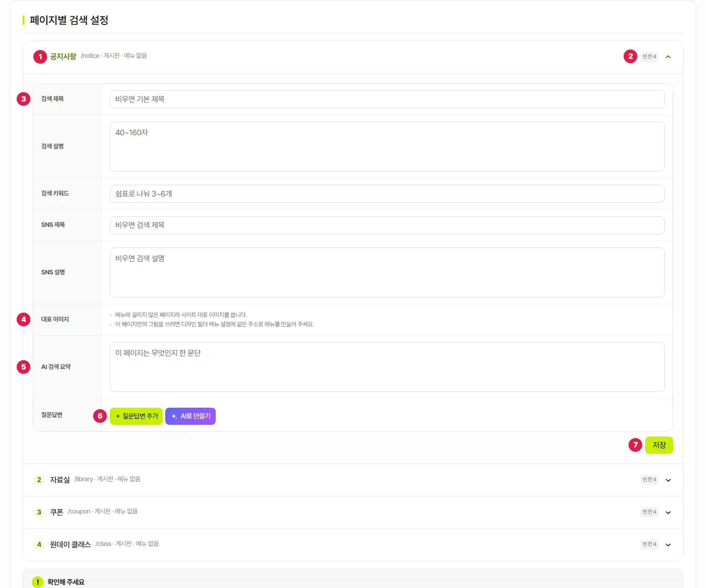Expand the 자료실 section chevron
706x588 pixels.
click(668, 480)
